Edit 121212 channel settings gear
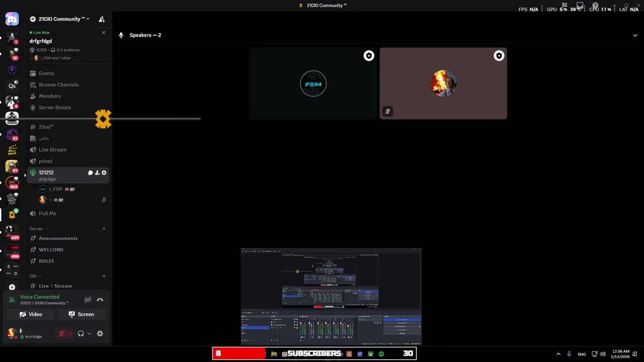Viewport: 644px width, 362px height. click(104, 172)
